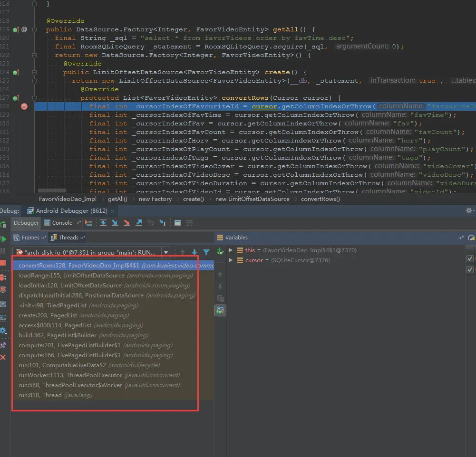
Task: Expand the 'cursor' variable node
Action: (231, 260)
